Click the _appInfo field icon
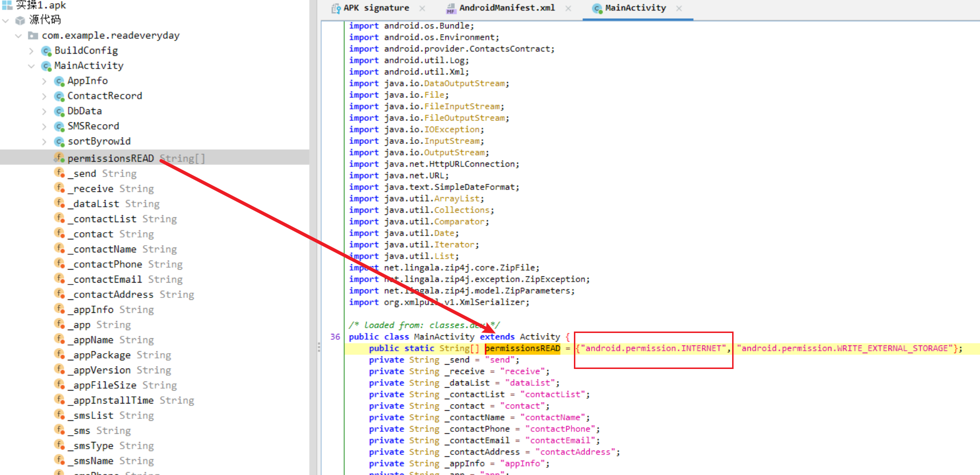Screen dimensions: 980x475 point(59,309)
